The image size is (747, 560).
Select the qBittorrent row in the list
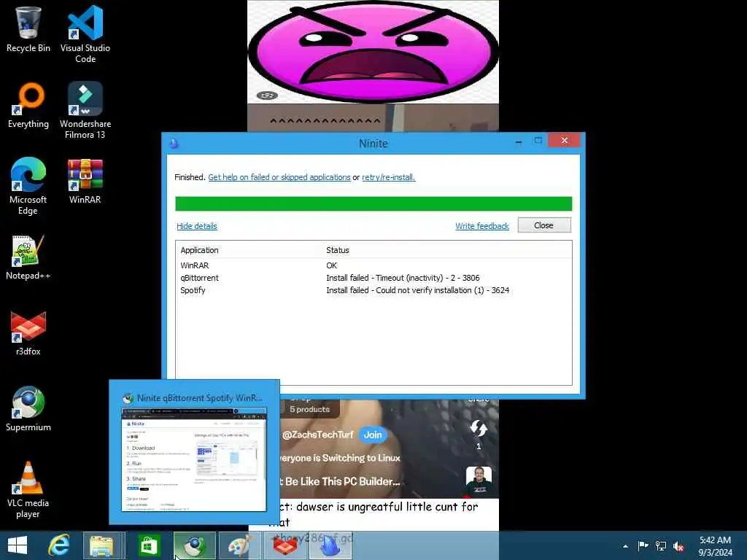pos(373,278)
